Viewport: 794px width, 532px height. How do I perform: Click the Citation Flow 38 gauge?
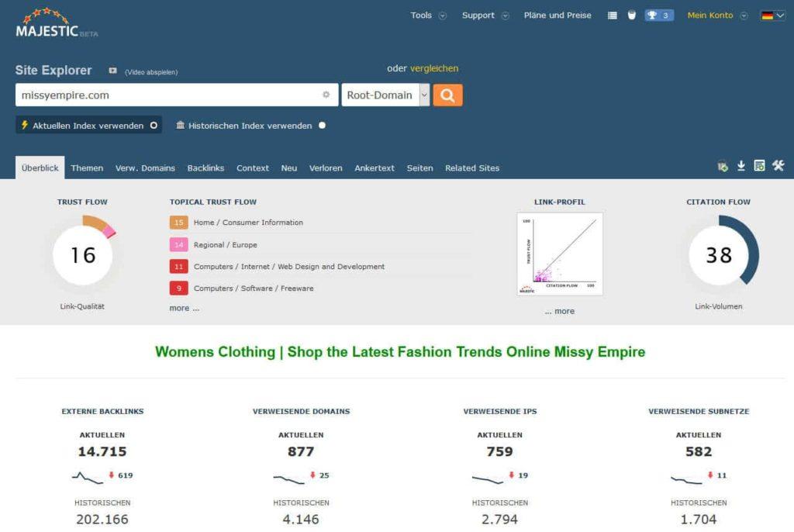point(719,255)
